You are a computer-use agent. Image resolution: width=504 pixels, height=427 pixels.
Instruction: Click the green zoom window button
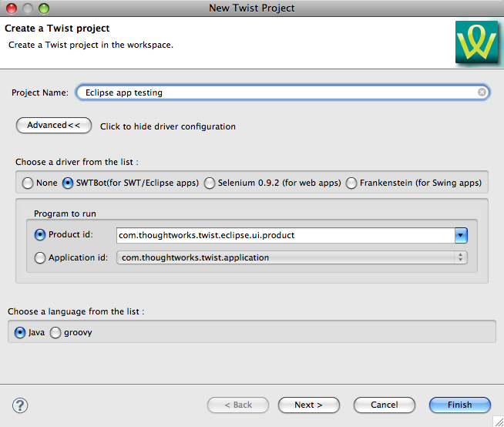pos(44,8)
